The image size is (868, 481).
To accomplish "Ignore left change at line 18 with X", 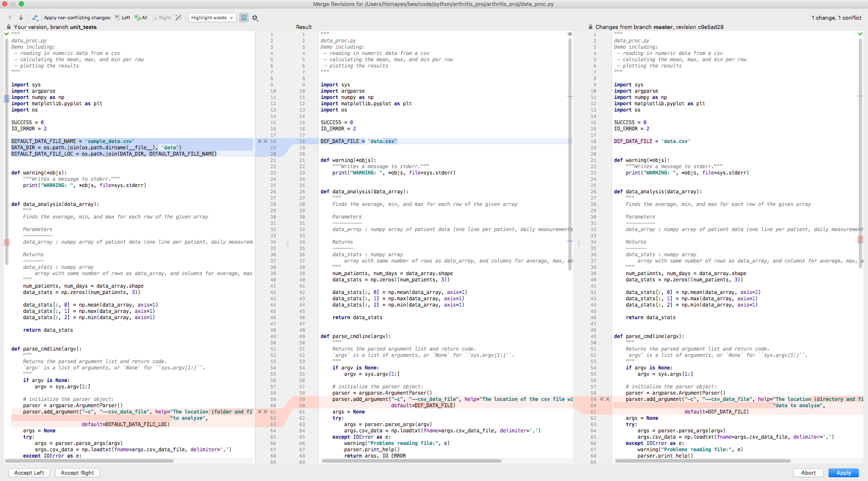I will pos(259,141).
